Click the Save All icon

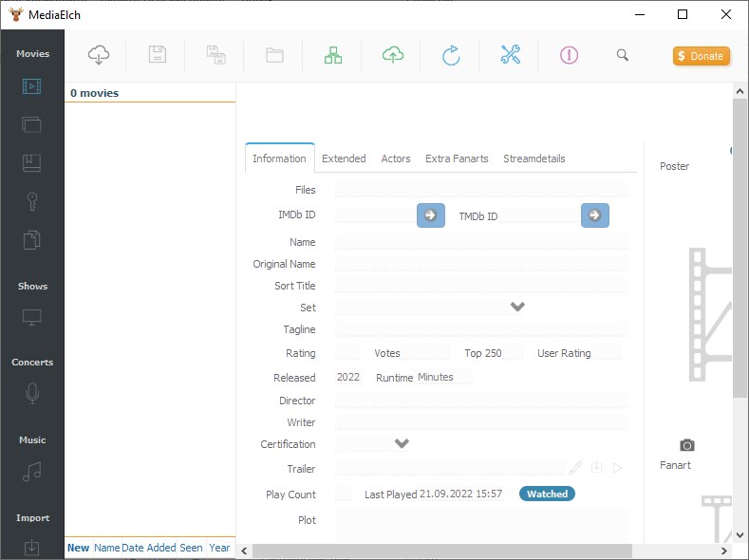[215, 55]
